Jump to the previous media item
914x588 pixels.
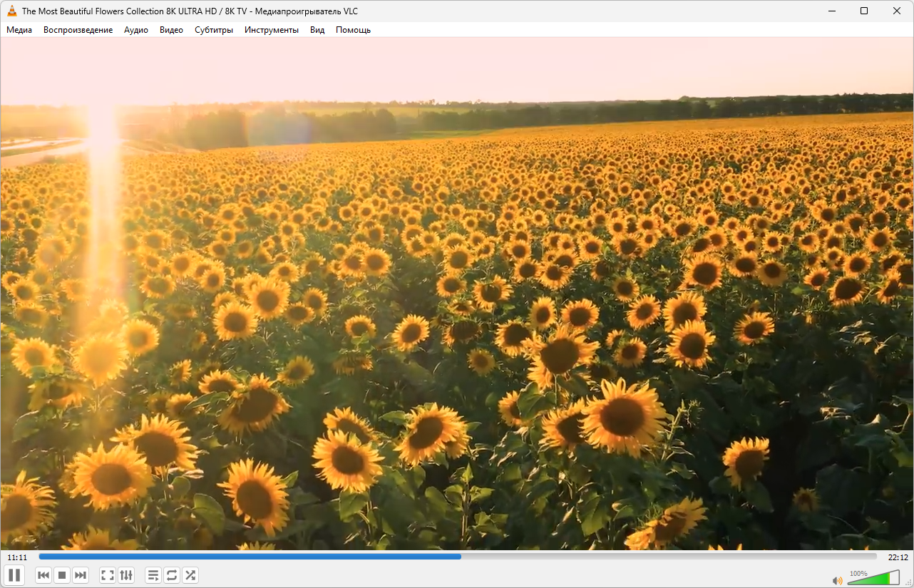tap(43, 575)
